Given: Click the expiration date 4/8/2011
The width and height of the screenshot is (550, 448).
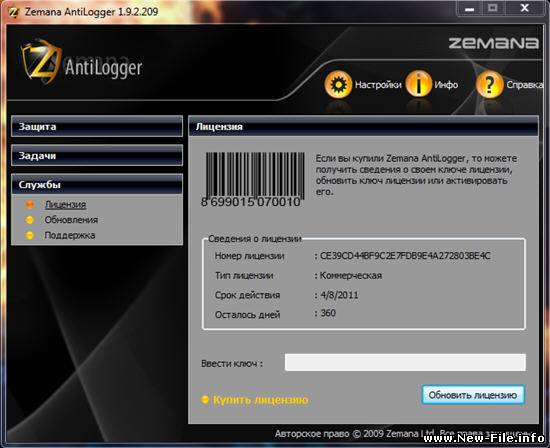Looking at the screenshot, I should coord(339,295).
